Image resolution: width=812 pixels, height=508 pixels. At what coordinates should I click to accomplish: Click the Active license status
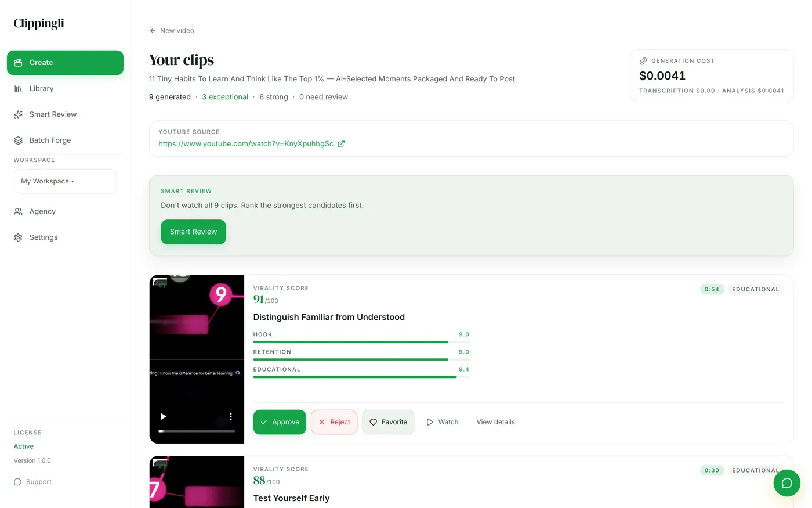[x=24, y=446]
